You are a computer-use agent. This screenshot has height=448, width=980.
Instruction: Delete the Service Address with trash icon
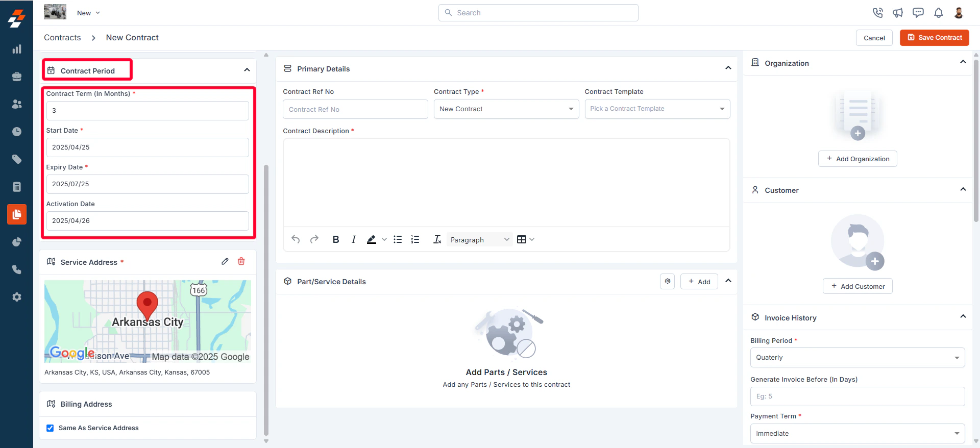coord(241,261)
